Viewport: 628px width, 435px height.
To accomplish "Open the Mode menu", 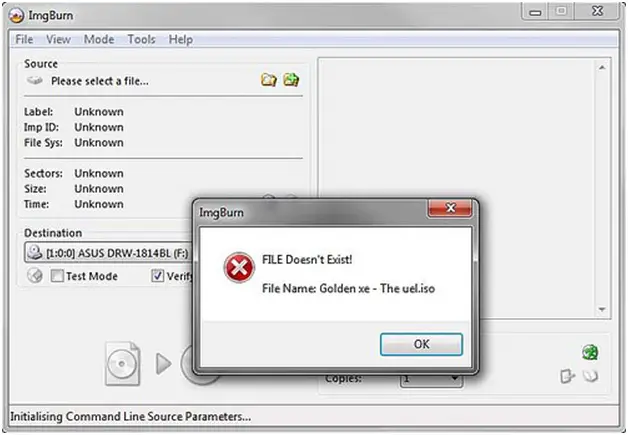I will [x=99, y=39].
